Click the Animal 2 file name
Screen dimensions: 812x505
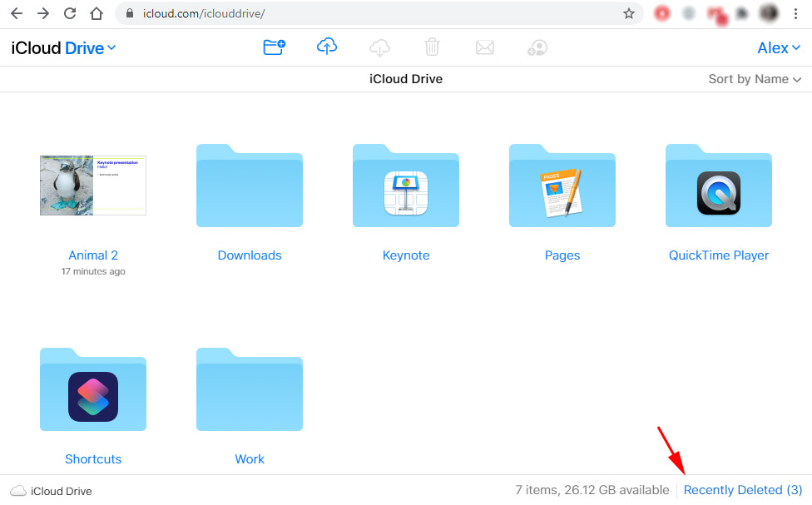click(93, 255)
